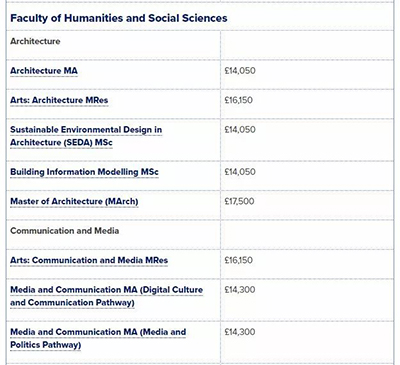Click the £14,050 fee for Building Information Modelling

coord(240,172)
